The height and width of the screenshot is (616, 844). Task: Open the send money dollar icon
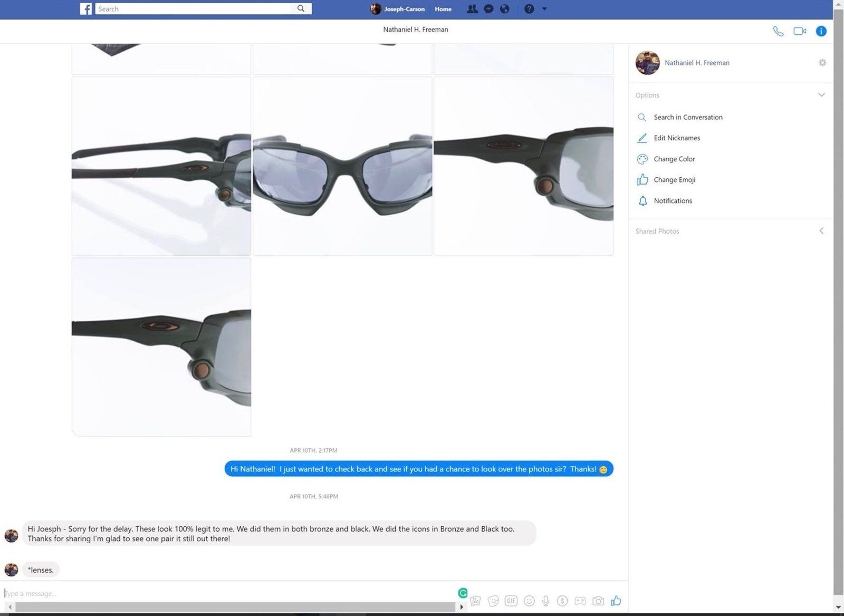[x=562, y=601]
